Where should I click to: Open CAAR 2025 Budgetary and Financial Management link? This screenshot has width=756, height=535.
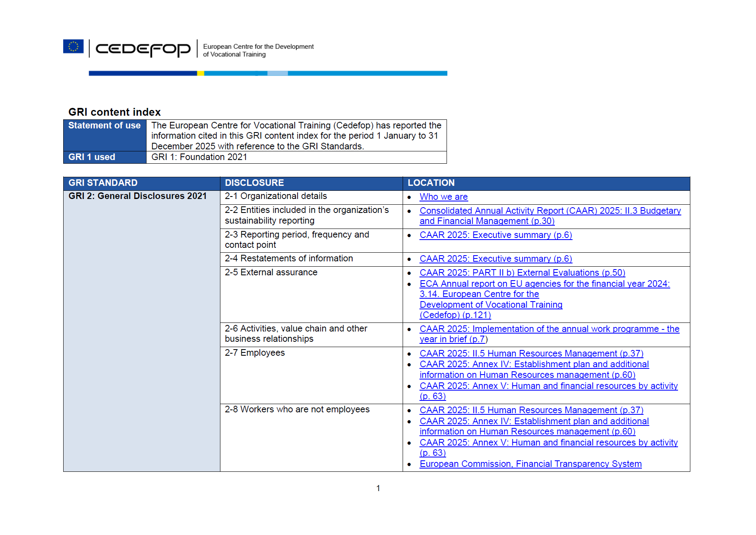click(550, 216)
